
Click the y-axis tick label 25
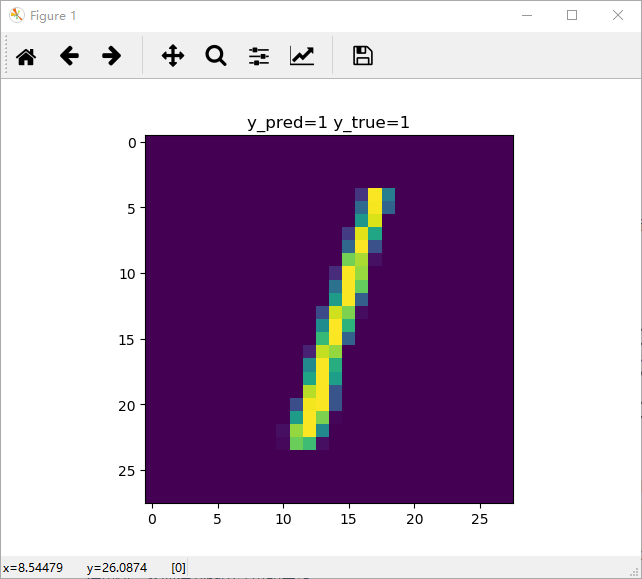[x=128, y=471]
